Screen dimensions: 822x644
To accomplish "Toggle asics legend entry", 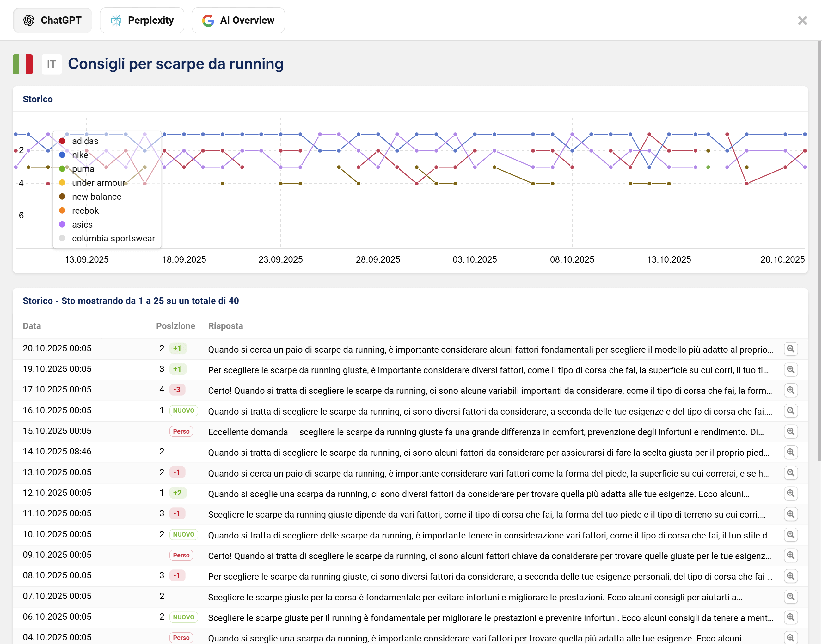I will pos(82,225).
